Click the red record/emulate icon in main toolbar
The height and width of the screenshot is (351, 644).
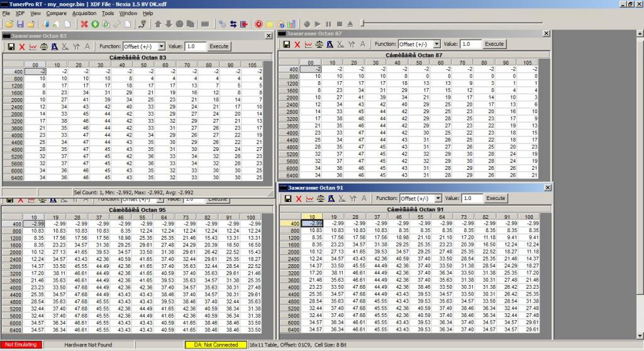(x=258, y=24)
